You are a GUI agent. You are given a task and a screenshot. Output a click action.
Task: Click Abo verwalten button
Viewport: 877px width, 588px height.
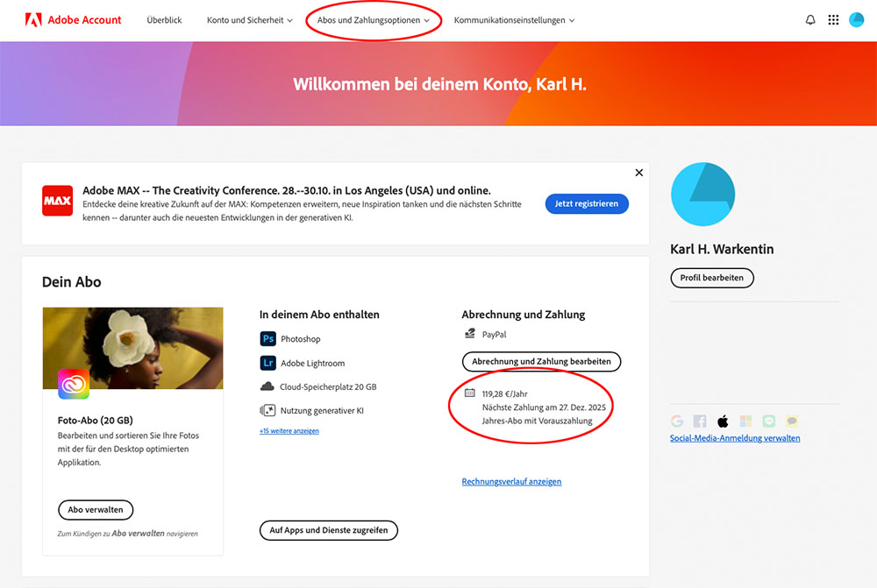[x=96, y=510]
